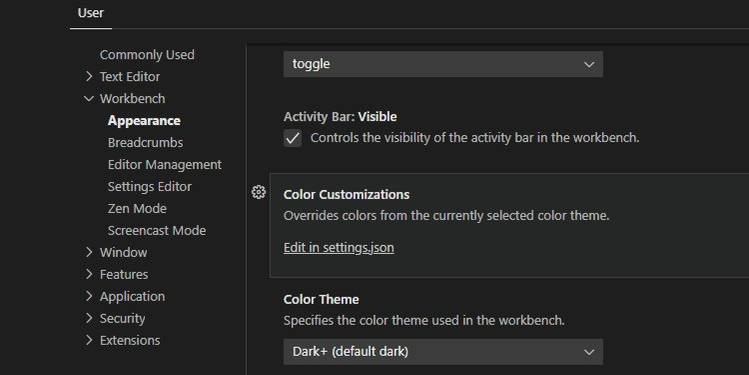
Task: Expand the Text Editor section
Action: point(89,76)
